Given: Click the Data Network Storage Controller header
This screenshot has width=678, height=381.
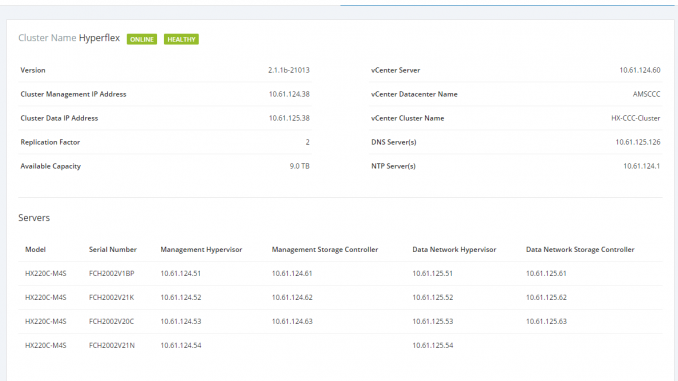Looking at the screenshot, I should (x=580, y=250).
